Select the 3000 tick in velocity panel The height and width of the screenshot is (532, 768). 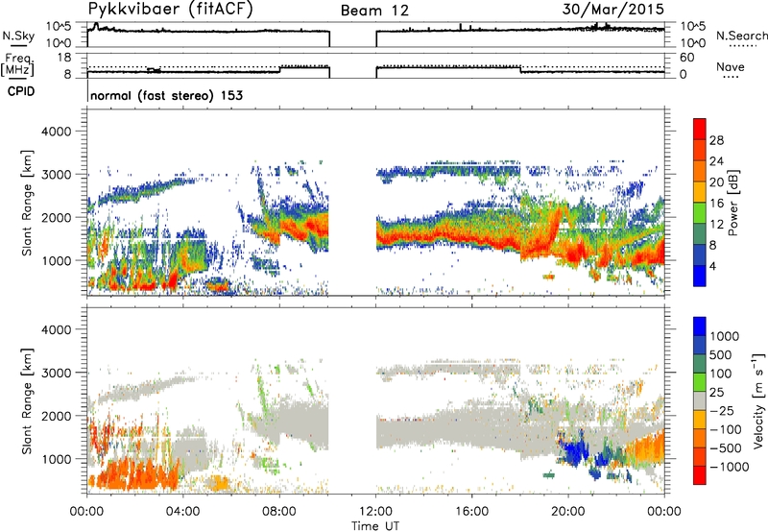click(56, 373)
